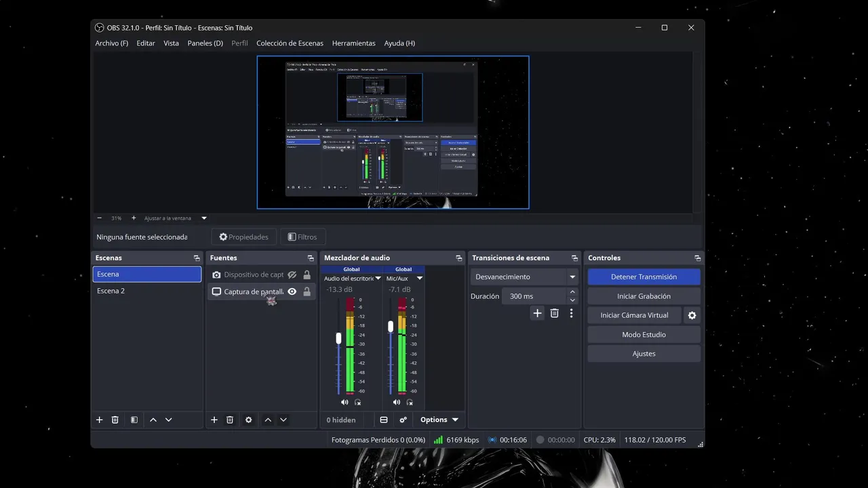Click Detener Transmisión button

pos(644,277)
